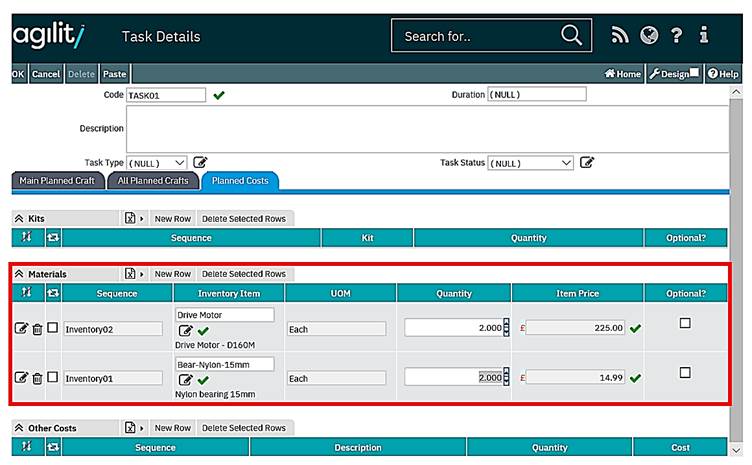Switch to the Main Planned Craft tab
Image resolution: width=752 pixels, height=465 pixels.
(x=58, y=181)
